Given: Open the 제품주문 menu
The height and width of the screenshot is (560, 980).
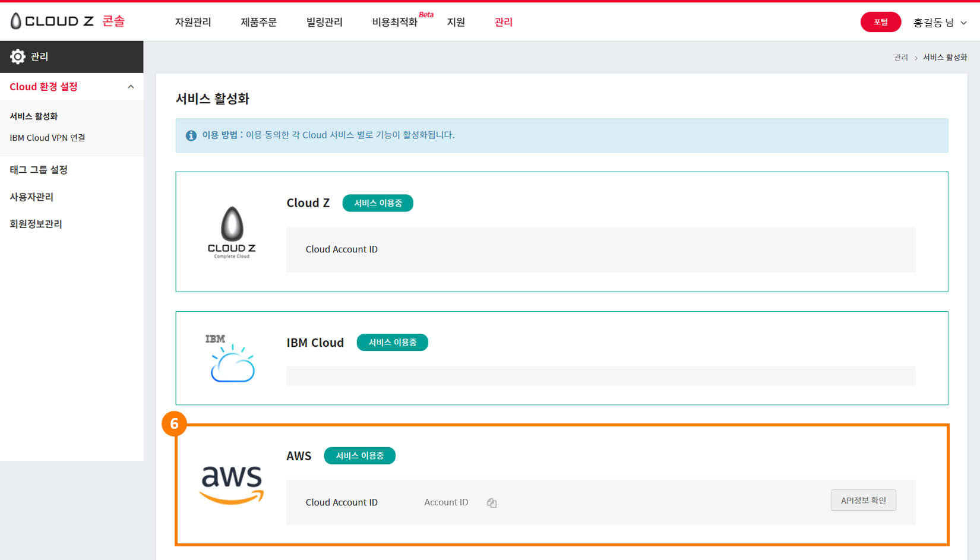Looking at the screenshot, I should (x=258, y=22).
